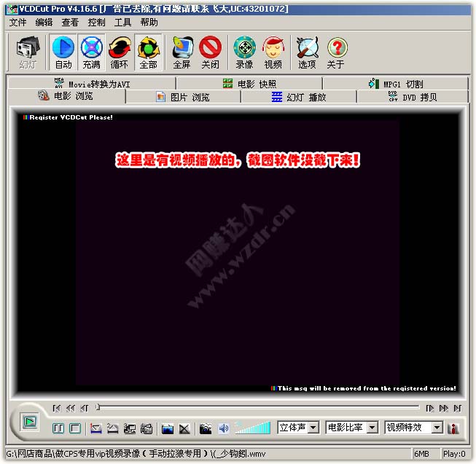
Task: Click the red info icon
Action: tap(454, 428)
